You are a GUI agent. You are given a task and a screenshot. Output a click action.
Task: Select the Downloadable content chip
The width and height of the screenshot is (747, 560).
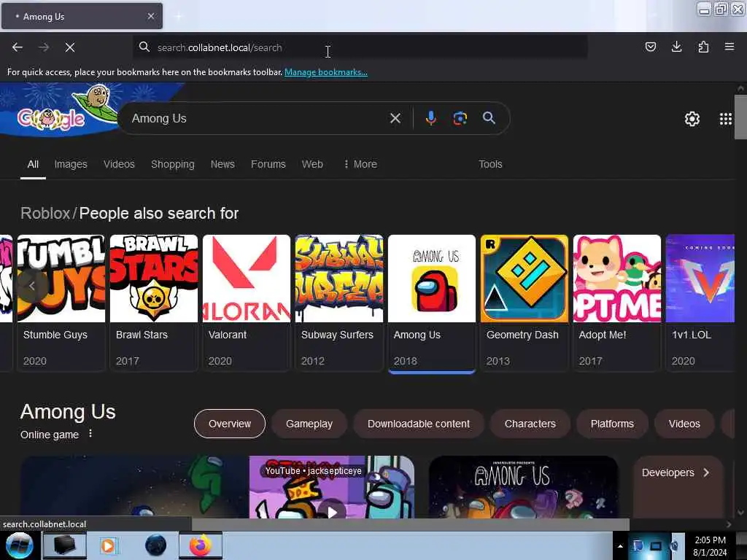click(x=418, y=424)
